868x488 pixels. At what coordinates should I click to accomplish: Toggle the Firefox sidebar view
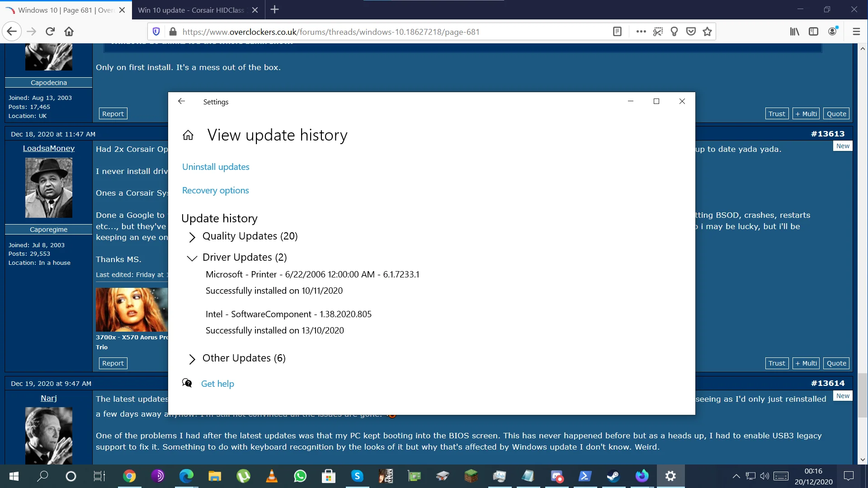point(813,32)
